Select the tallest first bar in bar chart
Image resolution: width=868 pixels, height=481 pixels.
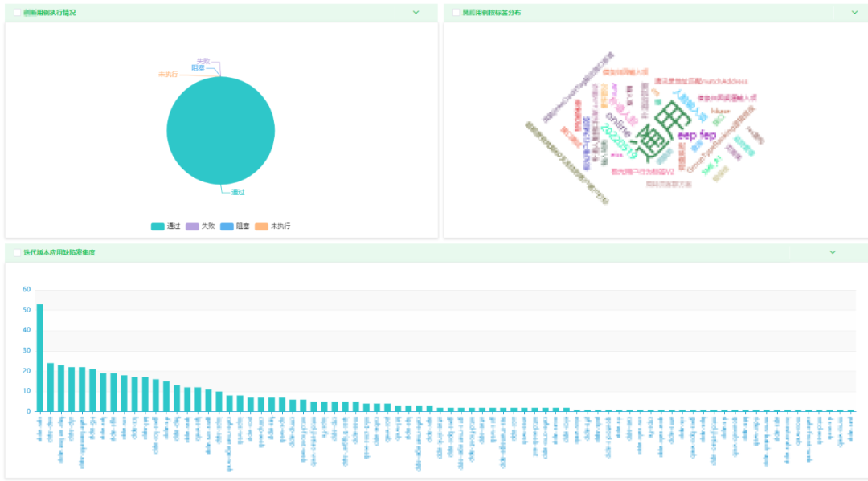point(40,357)
